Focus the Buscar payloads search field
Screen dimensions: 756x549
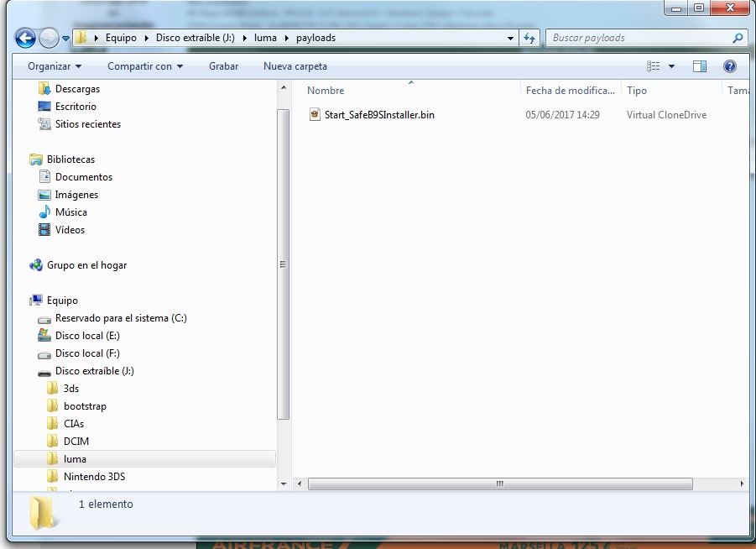[x=639, y=38]
